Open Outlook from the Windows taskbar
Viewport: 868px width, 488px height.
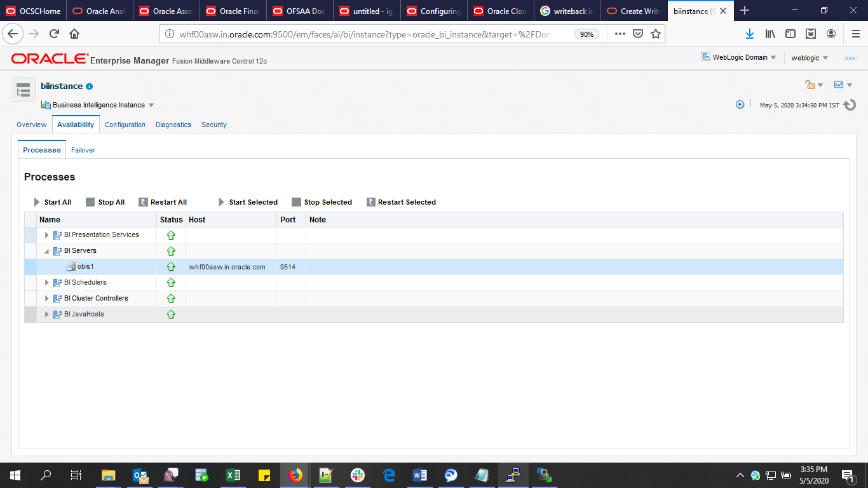click(x=140, y=475)
